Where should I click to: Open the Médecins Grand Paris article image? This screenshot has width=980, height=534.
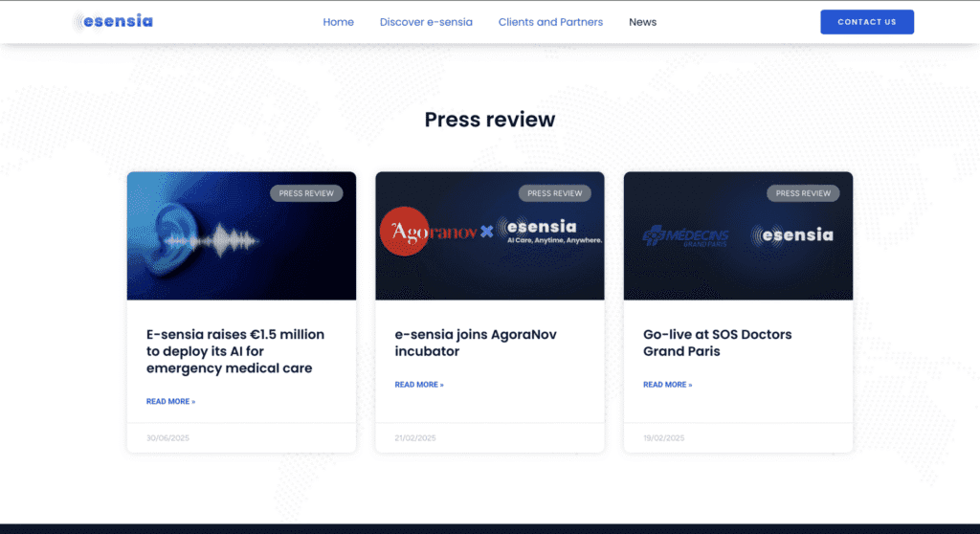(x=738, y=235)
